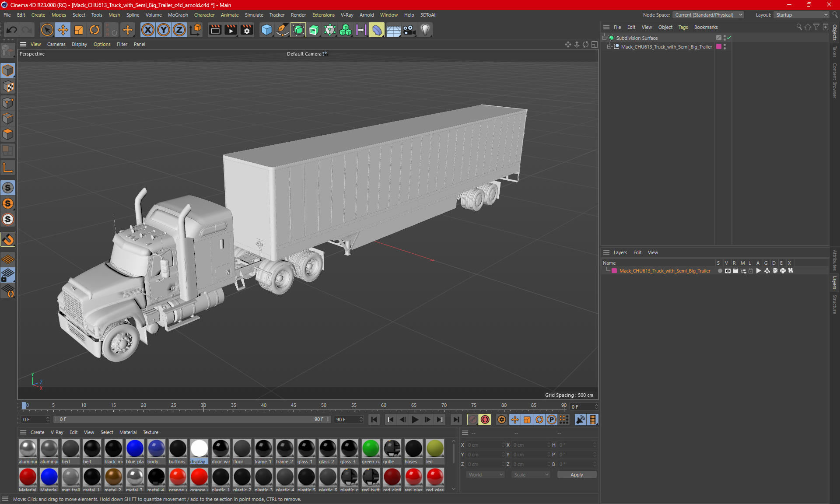Open the Node Space dropdown
Screen dimensions: 840x504
click(708, 15)
